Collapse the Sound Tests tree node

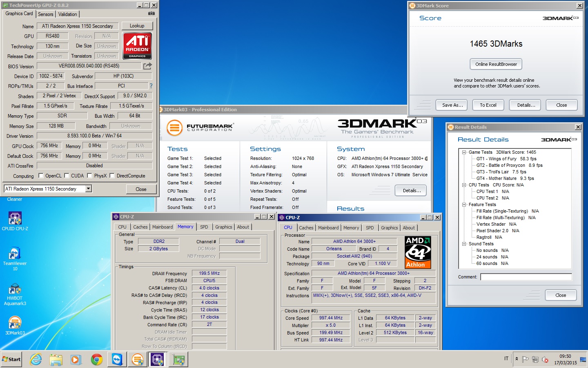(464, 244)
